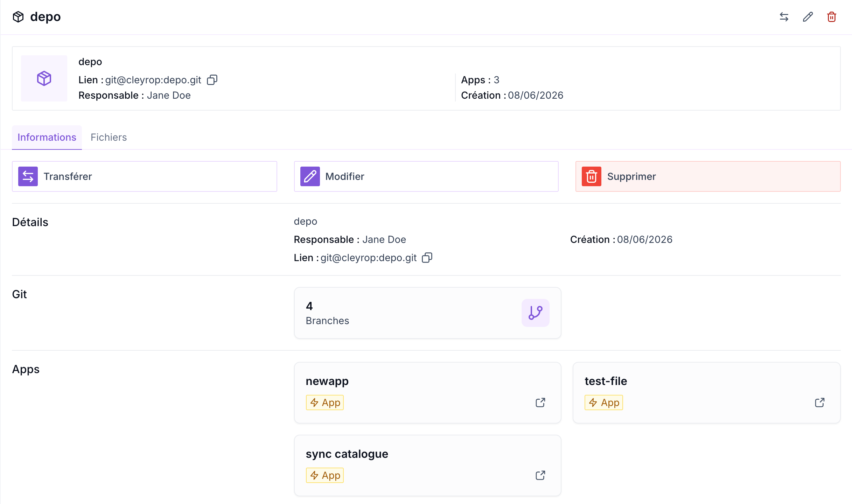This screenshot has height=504, width=852.
Task: Click the purple cube thumbnail in summary card
Action: (x=44, y=78)
